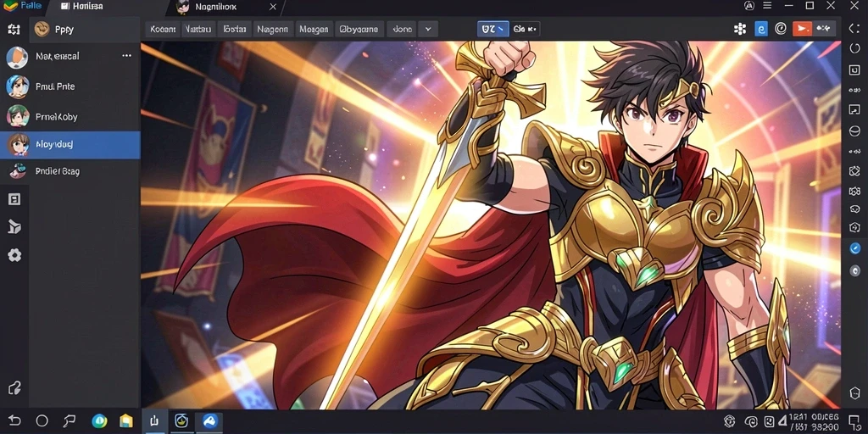This screenshot has width=868, height=434.
Task: Click the blue e icon in top toolbar
Action: pyautogui.click(x=761, y=29)
